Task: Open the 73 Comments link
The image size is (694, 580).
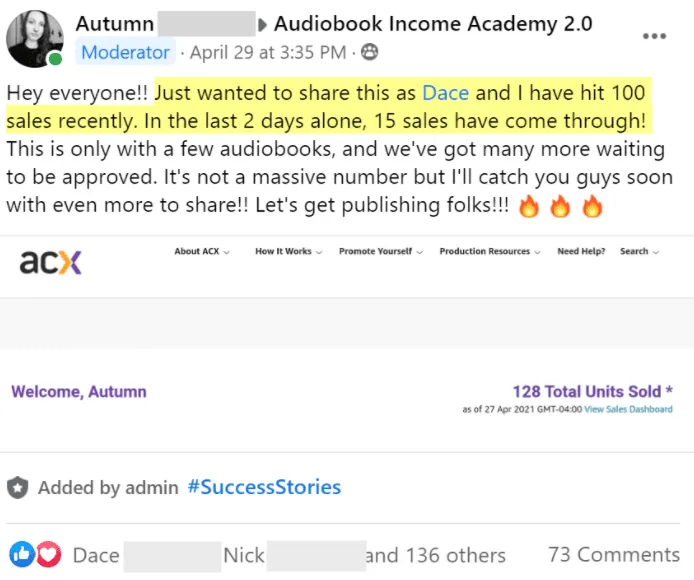Action: (x=614, y=554)
